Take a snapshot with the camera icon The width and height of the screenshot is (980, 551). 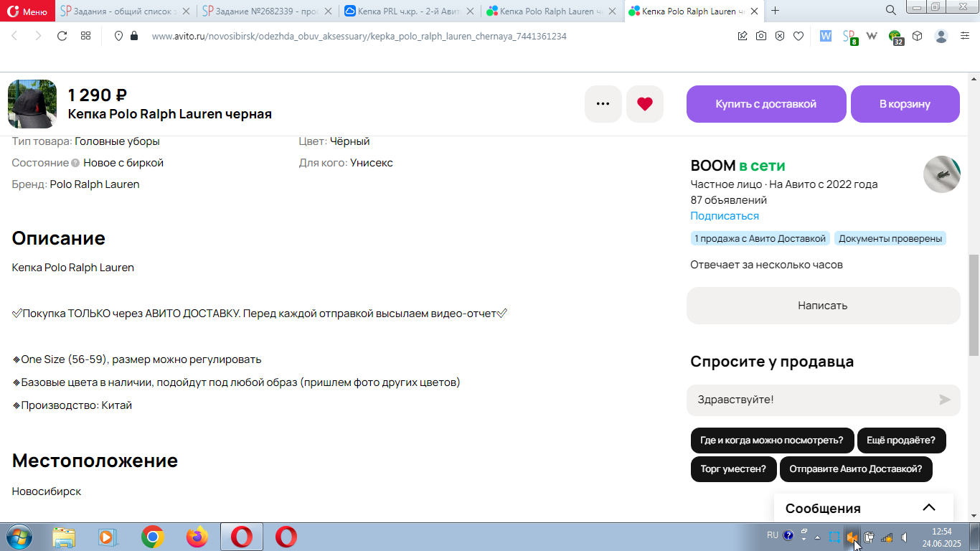click(761, 36)
